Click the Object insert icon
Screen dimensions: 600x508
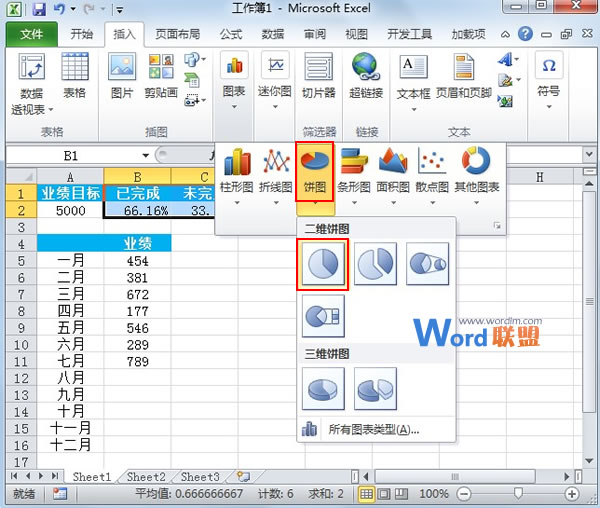pos(505,101)
